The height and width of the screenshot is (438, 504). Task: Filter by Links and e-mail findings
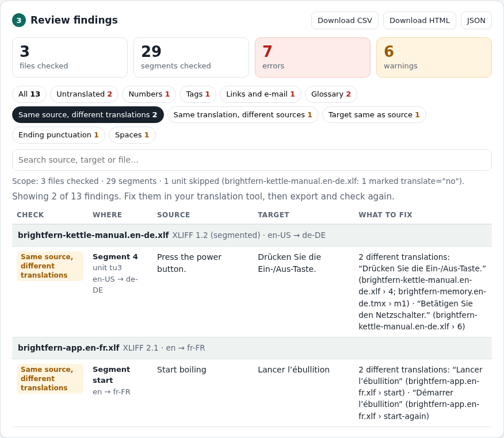261,94
